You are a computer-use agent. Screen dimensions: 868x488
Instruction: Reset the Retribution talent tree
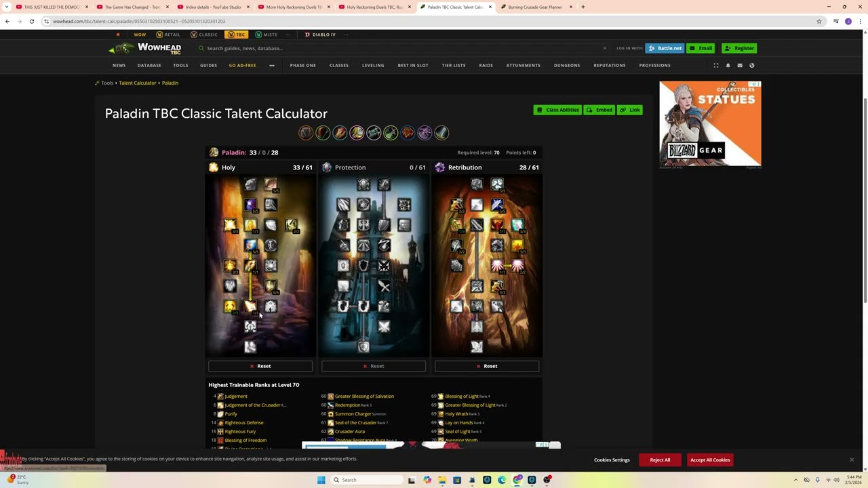487,366
